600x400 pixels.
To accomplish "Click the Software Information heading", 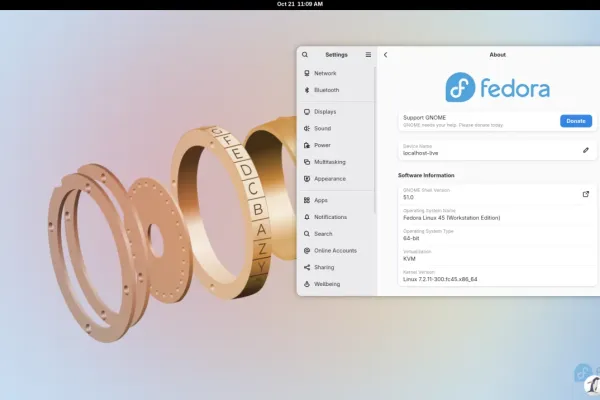I will tap(426, 175).
